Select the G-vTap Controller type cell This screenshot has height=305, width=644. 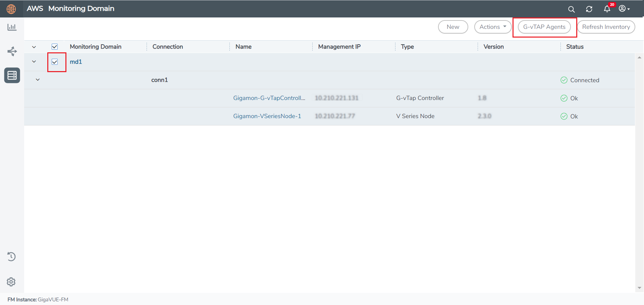coord(420,98)
